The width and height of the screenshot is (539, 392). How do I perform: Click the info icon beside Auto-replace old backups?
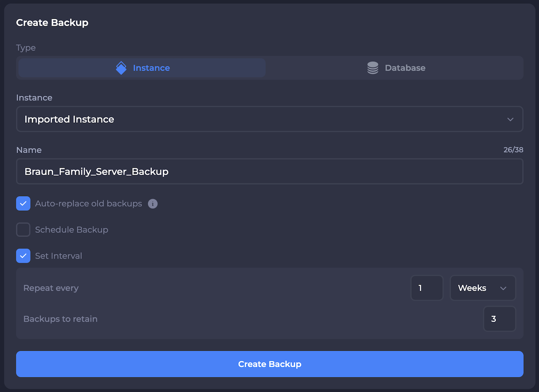point(153,204)
